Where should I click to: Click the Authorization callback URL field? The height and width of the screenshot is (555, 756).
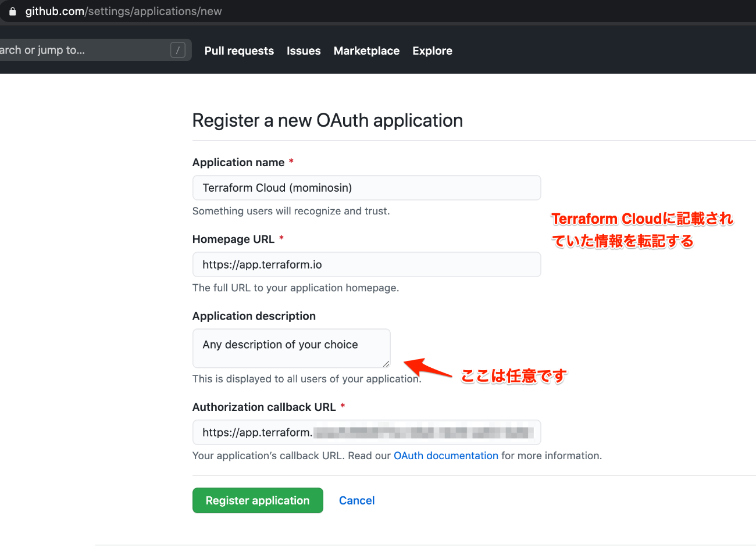point(366,432)
